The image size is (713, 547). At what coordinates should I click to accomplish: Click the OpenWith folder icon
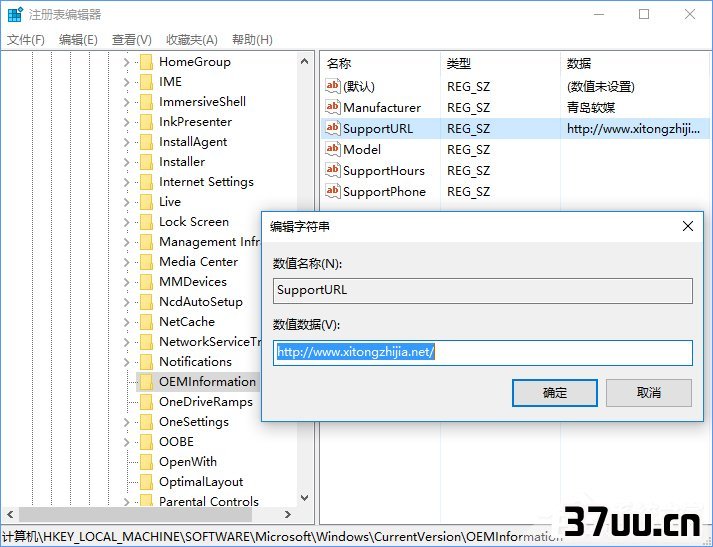(146, 462)
